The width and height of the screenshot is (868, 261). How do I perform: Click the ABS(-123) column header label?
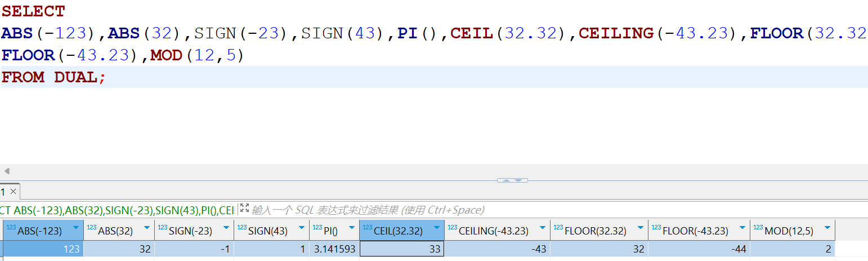pos(39,231)
